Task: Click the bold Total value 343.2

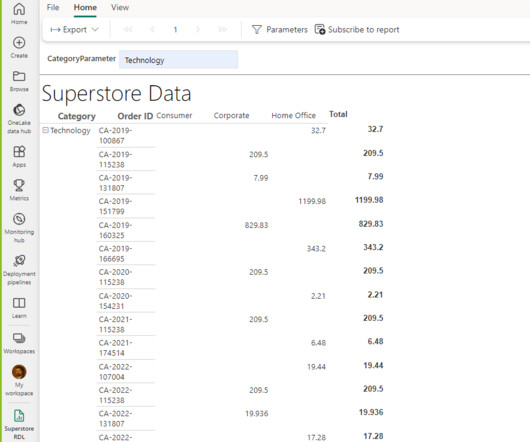Action: tap(373, 247)
